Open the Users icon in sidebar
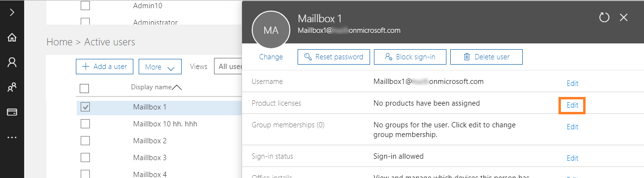This screenshot has width=644, height=178. tap(12, 62)
